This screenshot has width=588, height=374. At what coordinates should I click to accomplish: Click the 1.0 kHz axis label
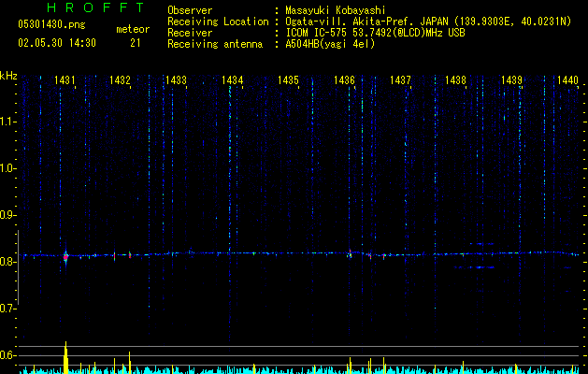tap(8, 168)
